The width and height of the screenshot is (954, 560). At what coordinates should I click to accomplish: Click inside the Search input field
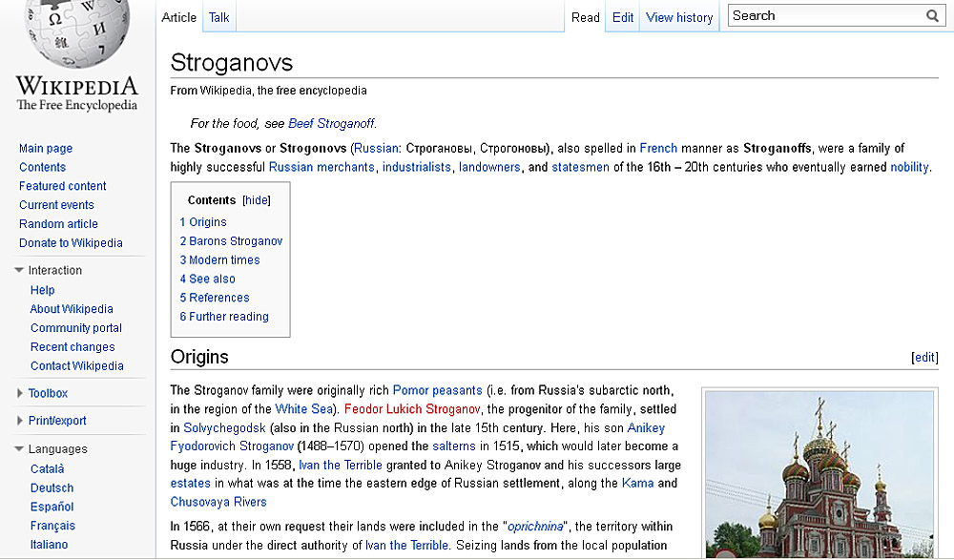click(820, 15)
